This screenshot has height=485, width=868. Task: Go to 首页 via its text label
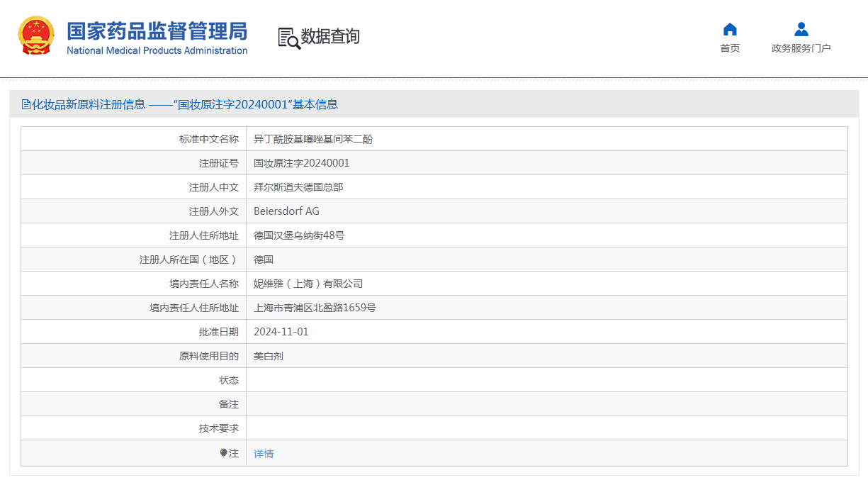coord(730,48)
